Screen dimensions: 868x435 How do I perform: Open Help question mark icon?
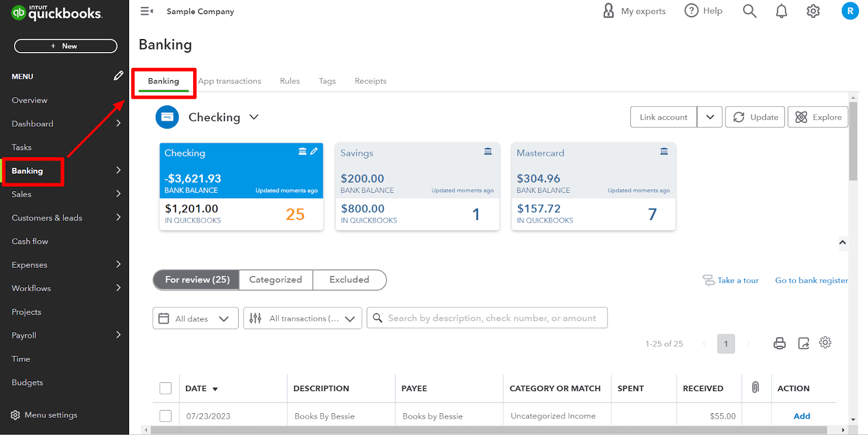click(691, 11)
